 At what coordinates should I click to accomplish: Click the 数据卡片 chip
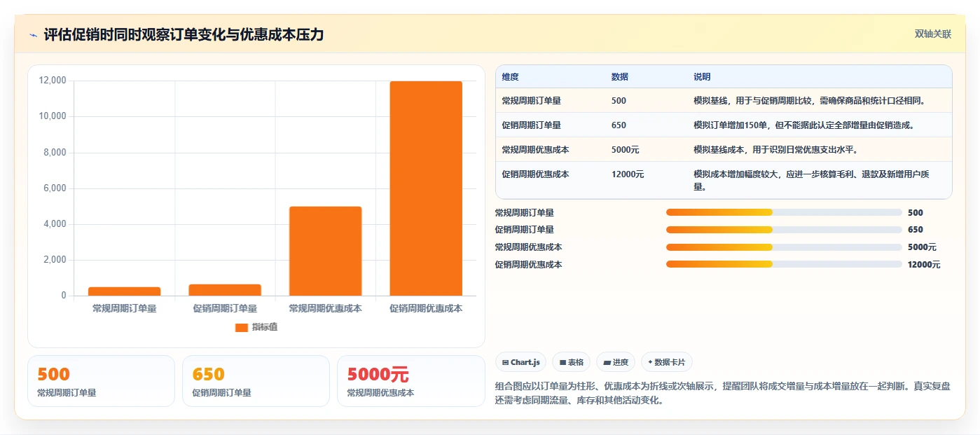(666, 362)
